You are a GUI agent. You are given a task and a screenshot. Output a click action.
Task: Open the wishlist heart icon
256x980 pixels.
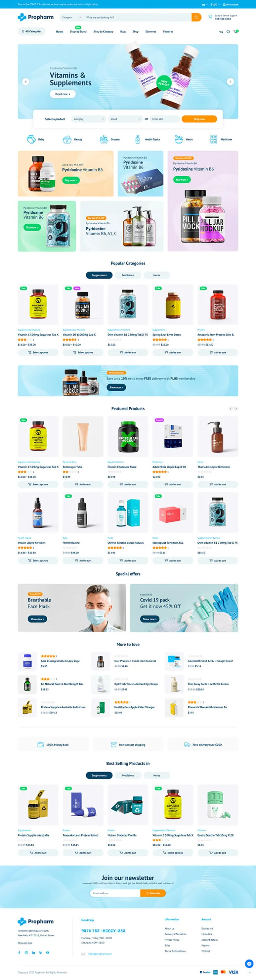(x=228, y=32)
